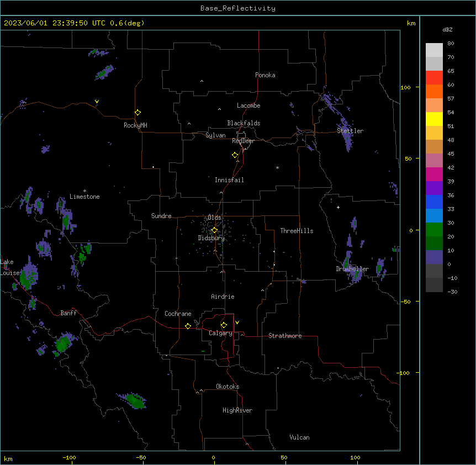Select the white 80 dBZ legend swatch
The image size is (476, 465).
[x=434, y=50]
